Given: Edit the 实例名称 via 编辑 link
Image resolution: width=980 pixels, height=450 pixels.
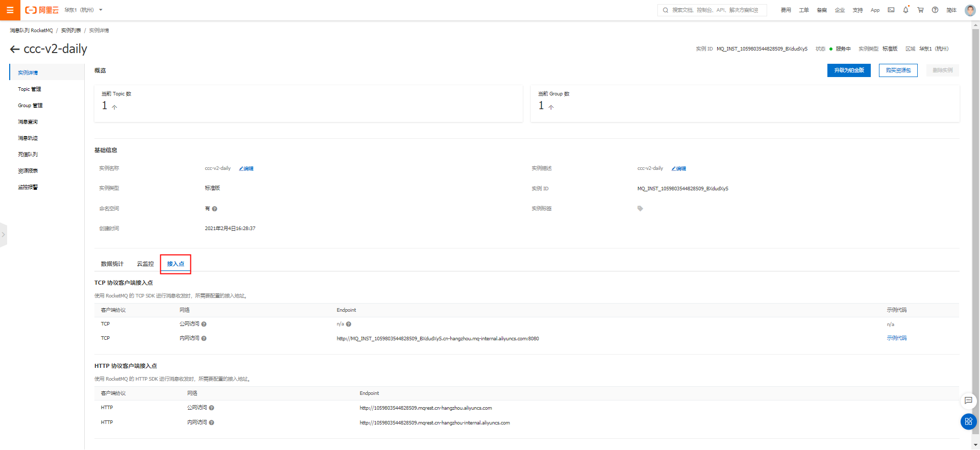Looking at the screenshot, I should pos(247,168).
